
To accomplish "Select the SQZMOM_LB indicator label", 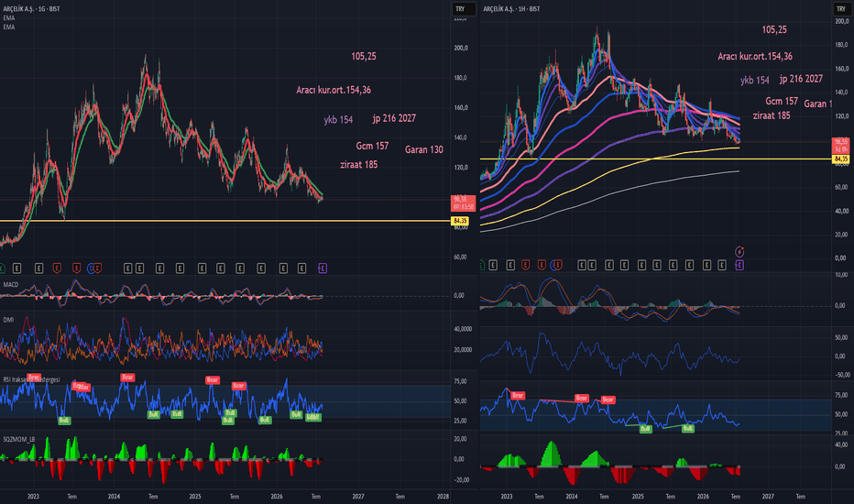I will pyautogui.click(x=18, y=439).
